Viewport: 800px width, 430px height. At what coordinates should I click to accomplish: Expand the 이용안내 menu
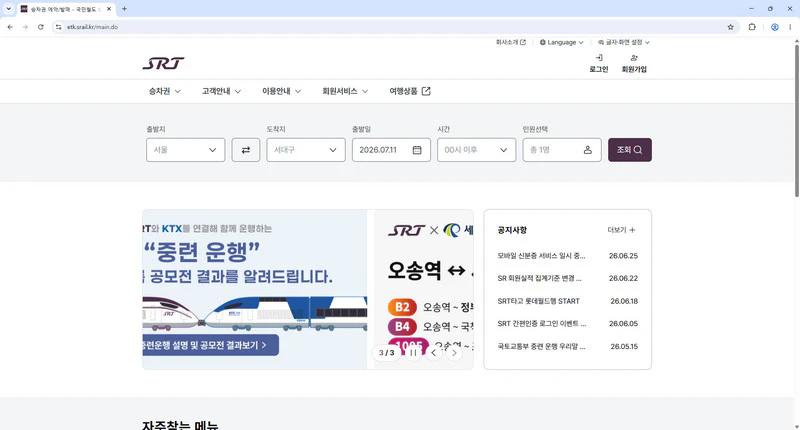(282, 91)
